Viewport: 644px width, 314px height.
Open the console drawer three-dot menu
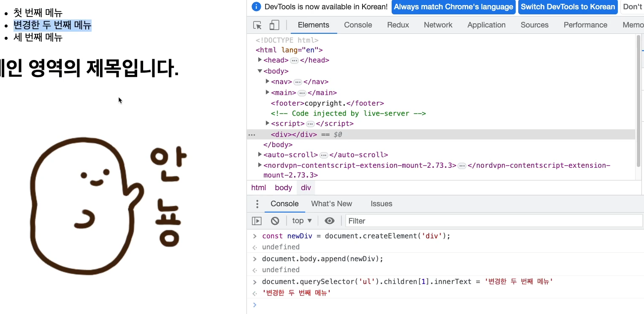pos(257,204)
